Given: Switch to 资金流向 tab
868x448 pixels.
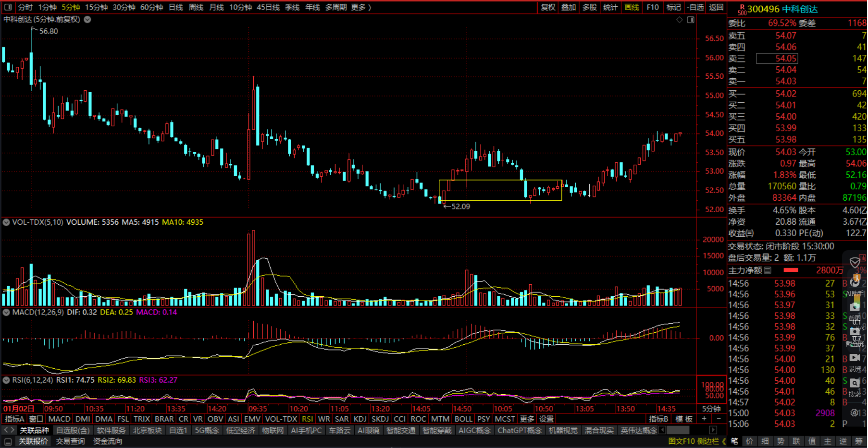Looking at the screenshot, I should tap(108, 441).
